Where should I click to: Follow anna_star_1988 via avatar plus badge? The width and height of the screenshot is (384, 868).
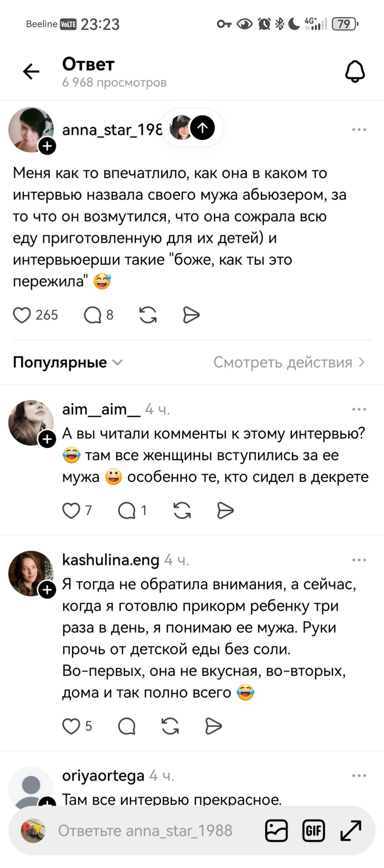47,146
